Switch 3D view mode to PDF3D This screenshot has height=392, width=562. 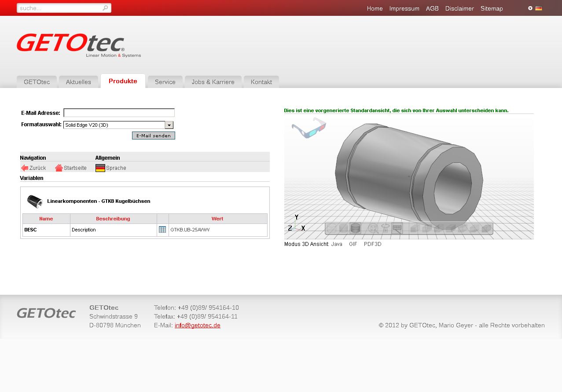(x=372, y=244)
